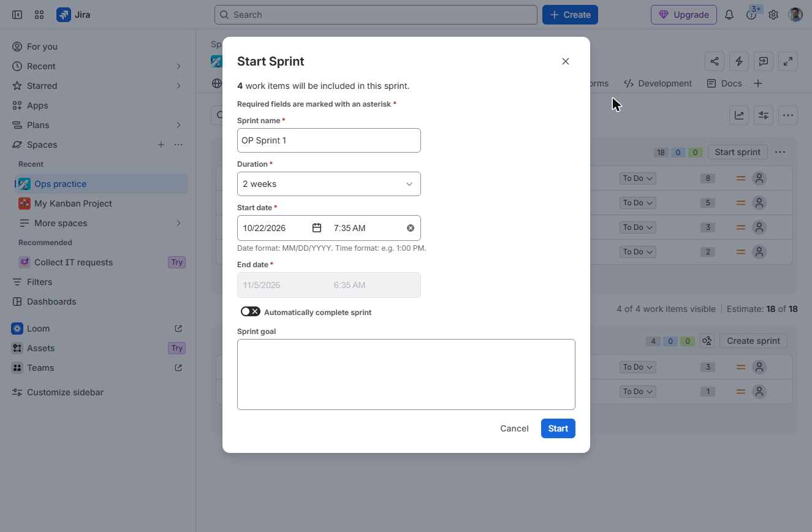Switch to the Docs tab

724,83
